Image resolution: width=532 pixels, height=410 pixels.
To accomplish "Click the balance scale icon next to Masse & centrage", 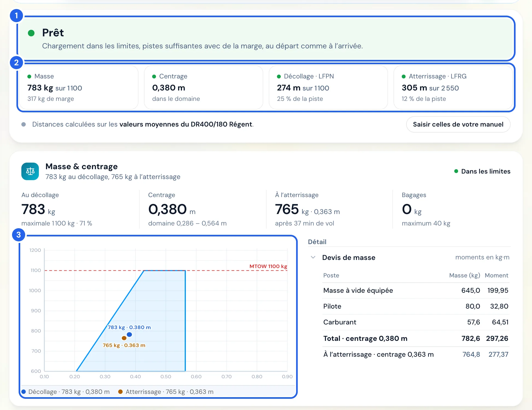I will [x=30, y=171].
